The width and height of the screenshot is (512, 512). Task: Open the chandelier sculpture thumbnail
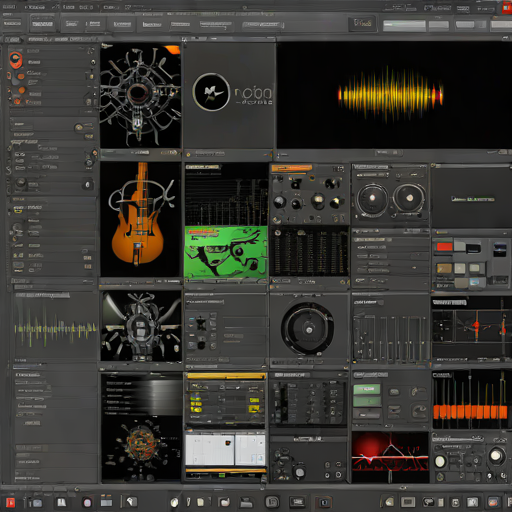click(x=140, y=95)
